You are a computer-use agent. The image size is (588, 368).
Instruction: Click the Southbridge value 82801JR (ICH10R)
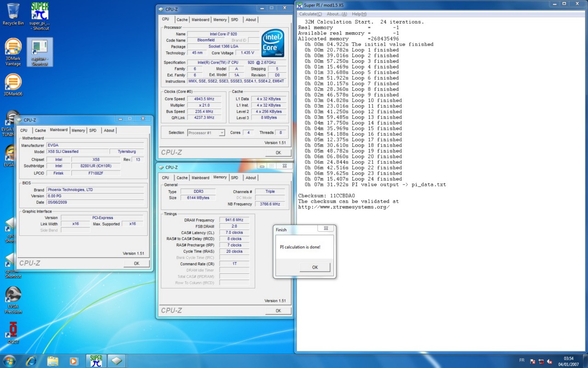click(x=96, y=166)
